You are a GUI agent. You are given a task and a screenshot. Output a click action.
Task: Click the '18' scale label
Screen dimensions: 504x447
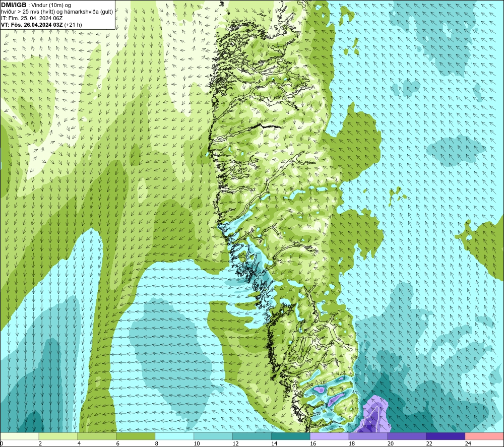(352, 443)
